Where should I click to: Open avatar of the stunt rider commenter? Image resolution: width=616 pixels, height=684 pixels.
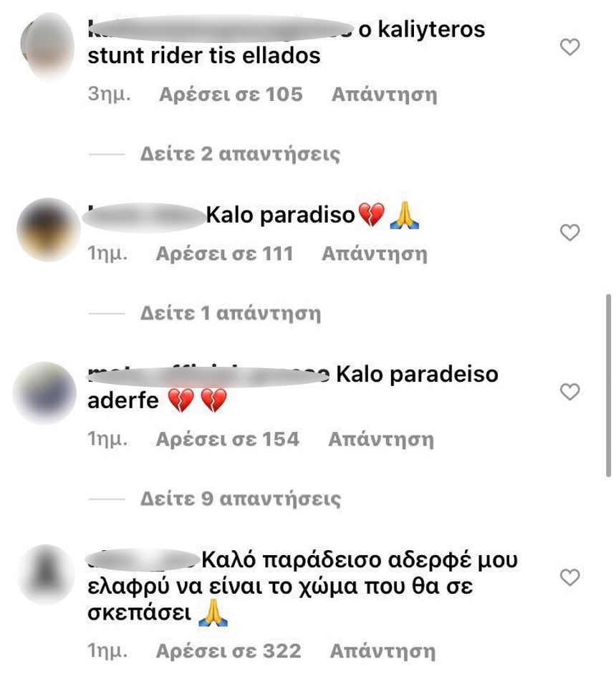[x=48, y=47]
